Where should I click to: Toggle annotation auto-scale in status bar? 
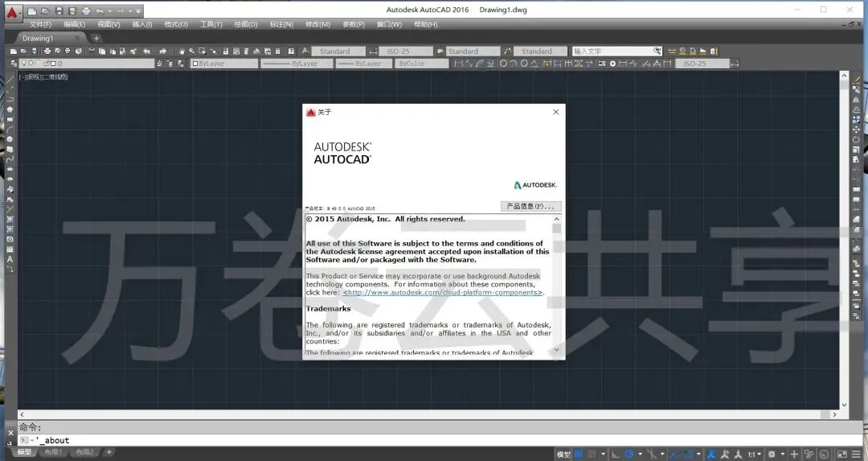click(x=725, y=455)
